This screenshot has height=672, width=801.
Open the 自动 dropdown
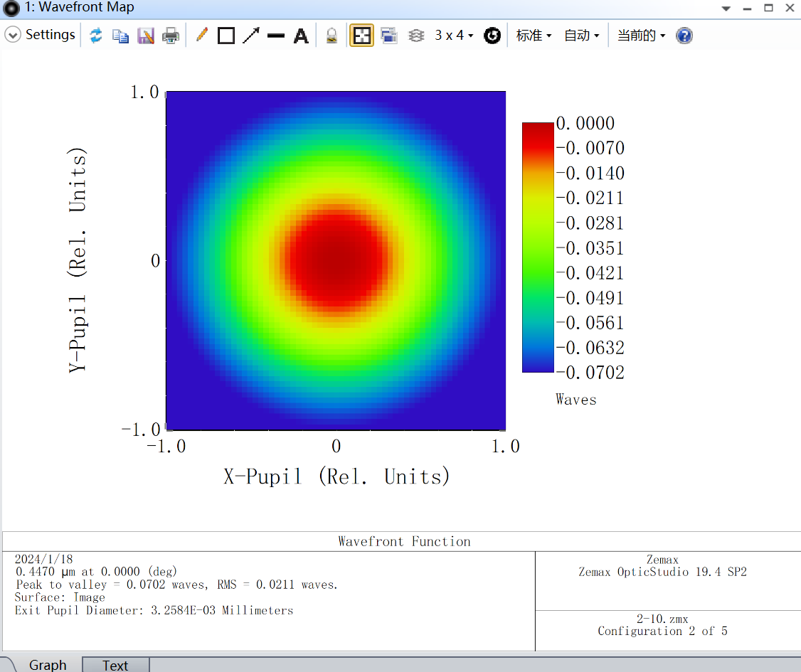click(581, 36)
